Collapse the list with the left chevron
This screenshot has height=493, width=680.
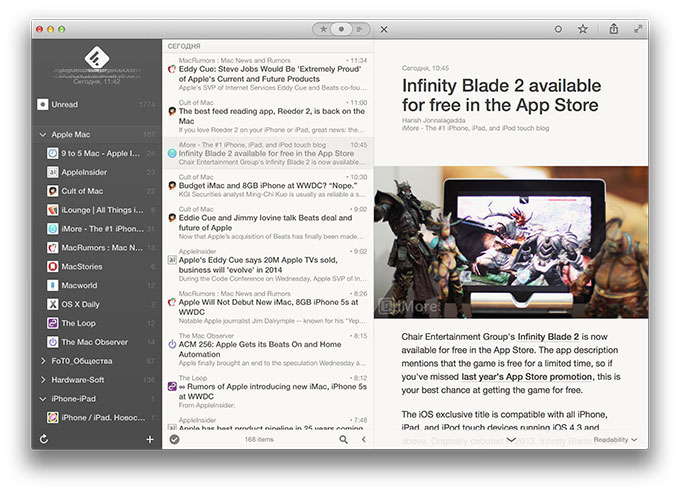click(363, 439)
